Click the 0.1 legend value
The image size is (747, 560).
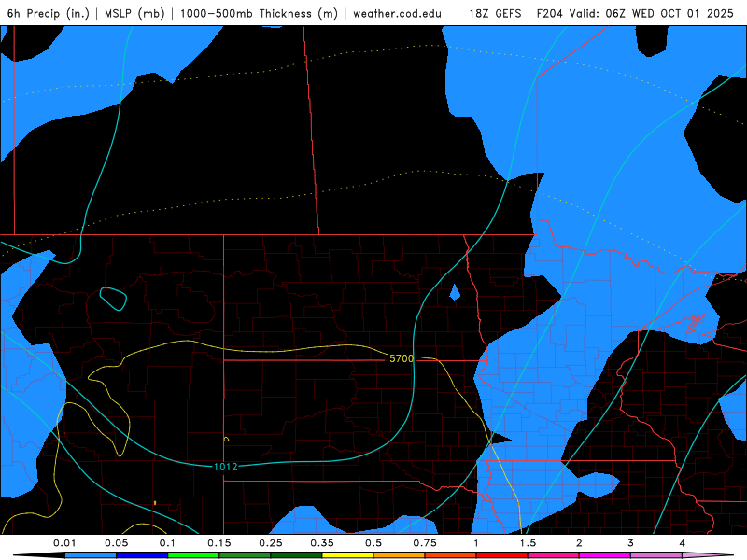pos(168,543)
